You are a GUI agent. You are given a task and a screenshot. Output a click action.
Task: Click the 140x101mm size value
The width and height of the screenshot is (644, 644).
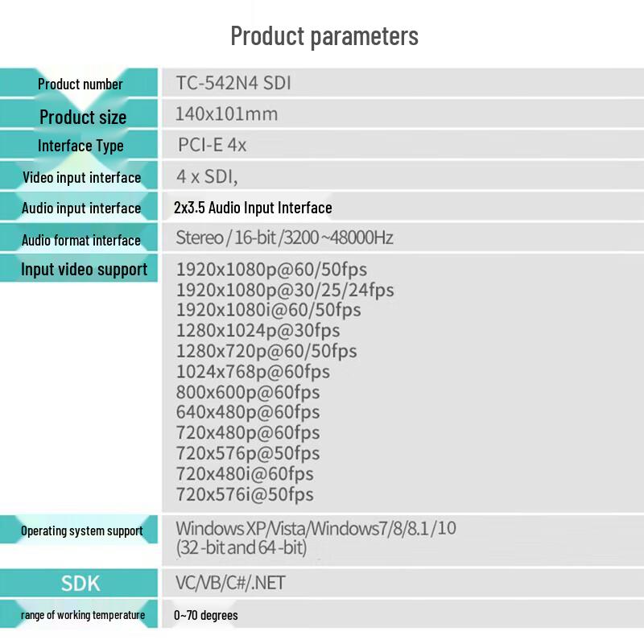[227, 114]
